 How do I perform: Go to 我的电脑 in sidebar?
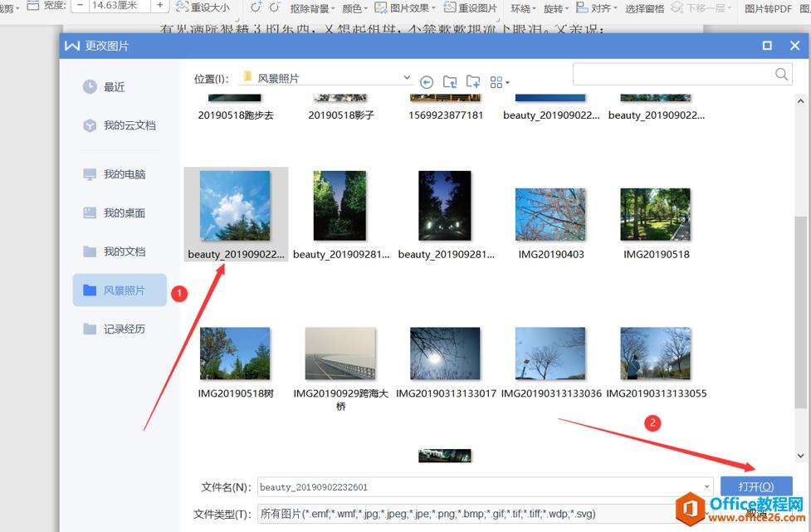(x=115, y=174)
